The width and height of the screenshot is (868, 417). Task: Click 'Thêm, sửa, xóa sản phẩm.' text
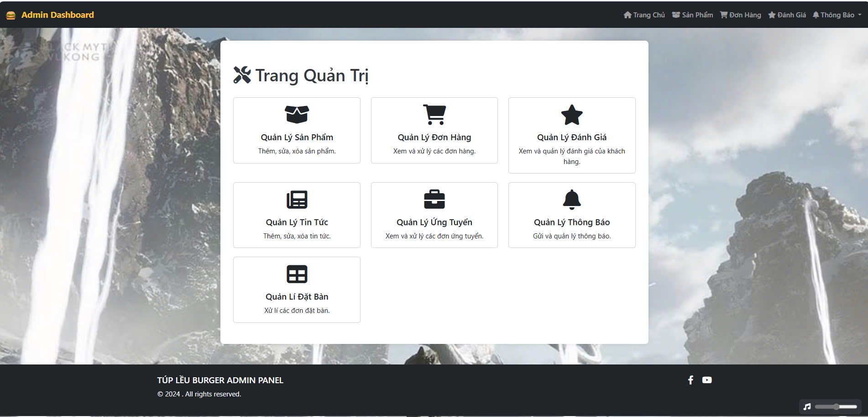click(297, 151)
